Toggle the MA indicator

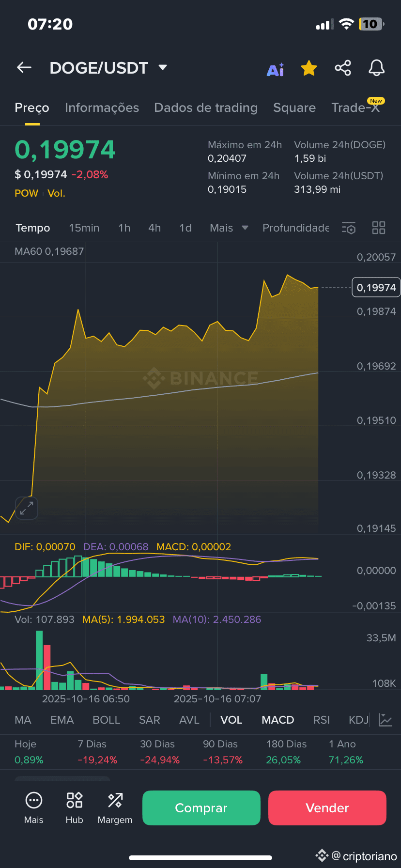click(x=23, y=720)
